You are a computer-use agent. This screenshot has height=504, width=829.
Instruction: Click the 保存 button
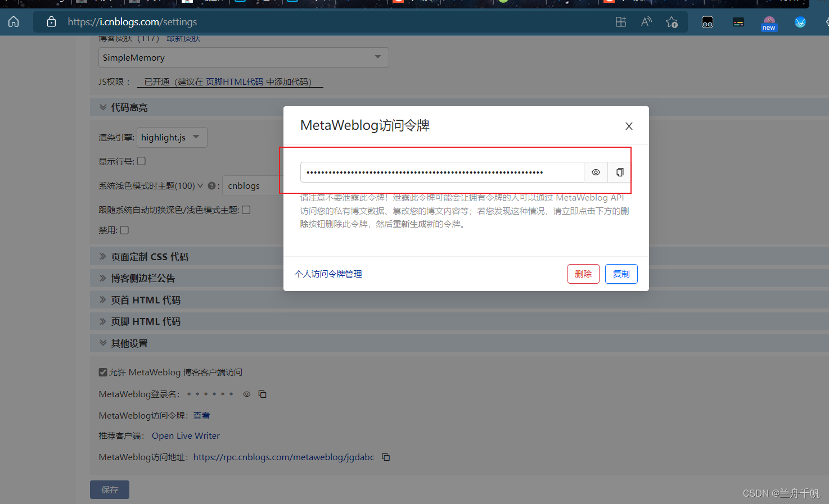point(110,489)
